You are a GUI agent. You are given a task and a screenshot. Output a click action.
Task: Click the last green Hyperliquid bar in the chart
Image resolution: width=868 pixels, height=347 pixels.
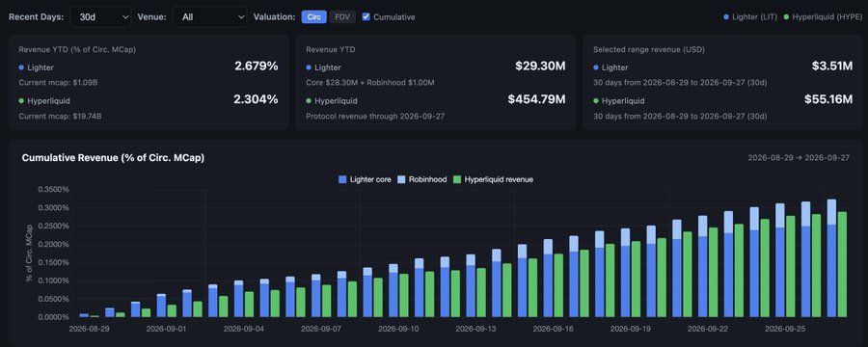(x=842, y=264)
